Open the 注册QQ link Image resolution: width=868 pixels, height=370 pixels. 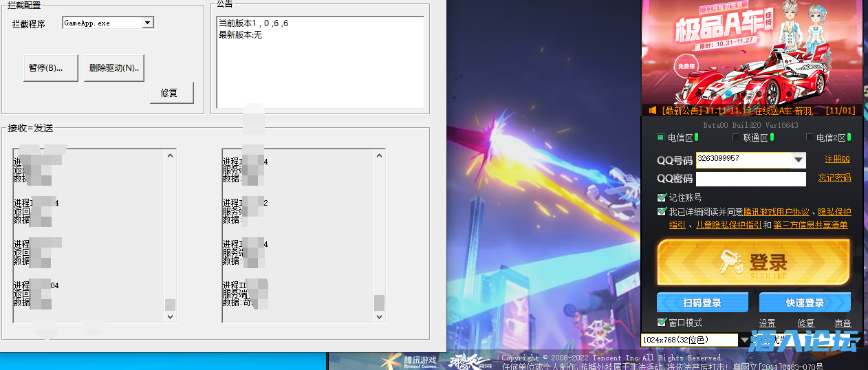[838, 160]
